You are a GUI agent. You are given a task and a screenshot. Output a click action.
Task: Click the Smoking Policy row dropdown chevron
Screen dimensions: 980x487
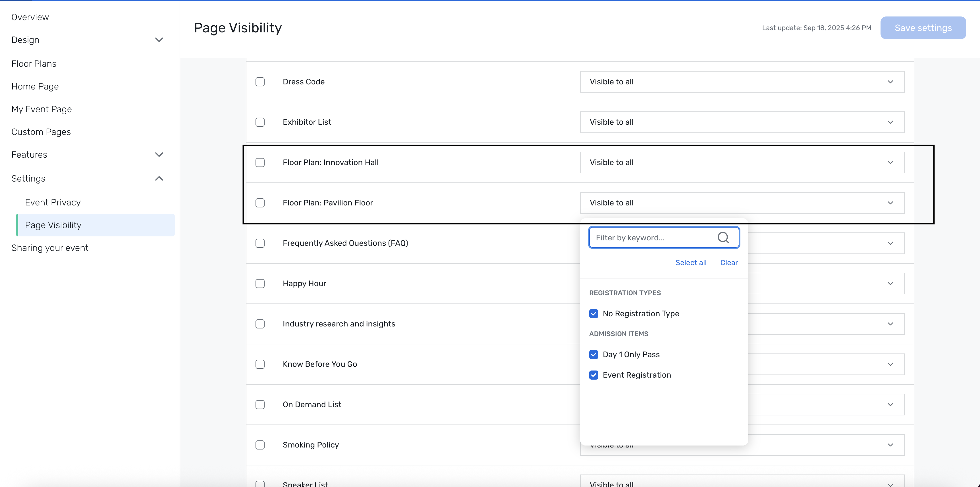click(x=890, y=445)
